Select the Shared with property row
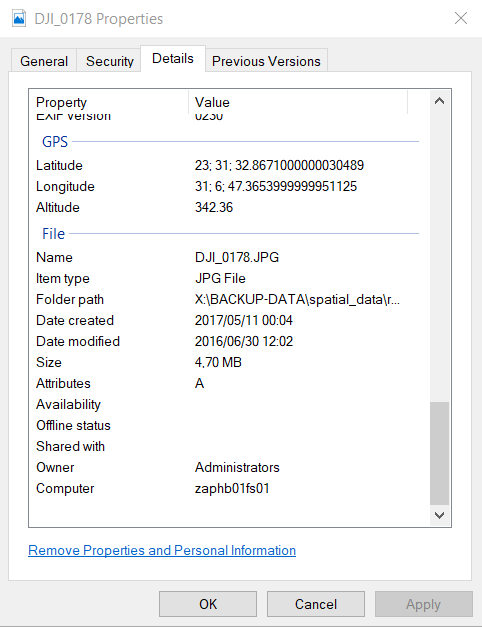Screen dimensions: 482x627 click(x=227, y=446)
